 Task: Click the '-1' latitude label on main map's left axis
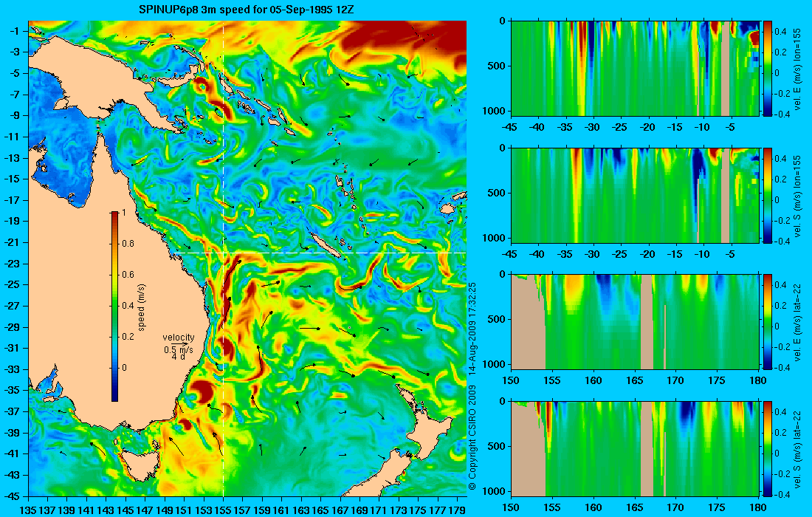(x=14, y=31)
